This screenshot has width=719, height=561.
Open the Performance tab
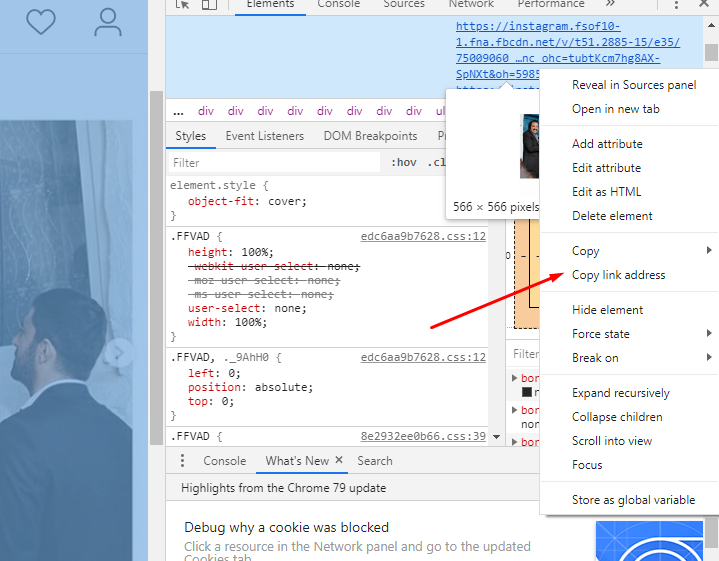(551, 4)
